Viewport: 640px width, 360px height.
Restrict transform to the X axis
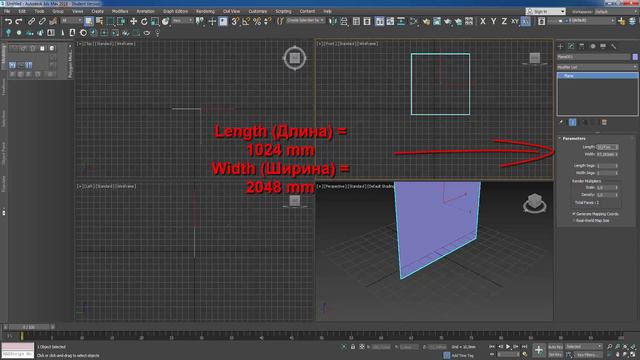pyautogui.click(x=483, y=21)
